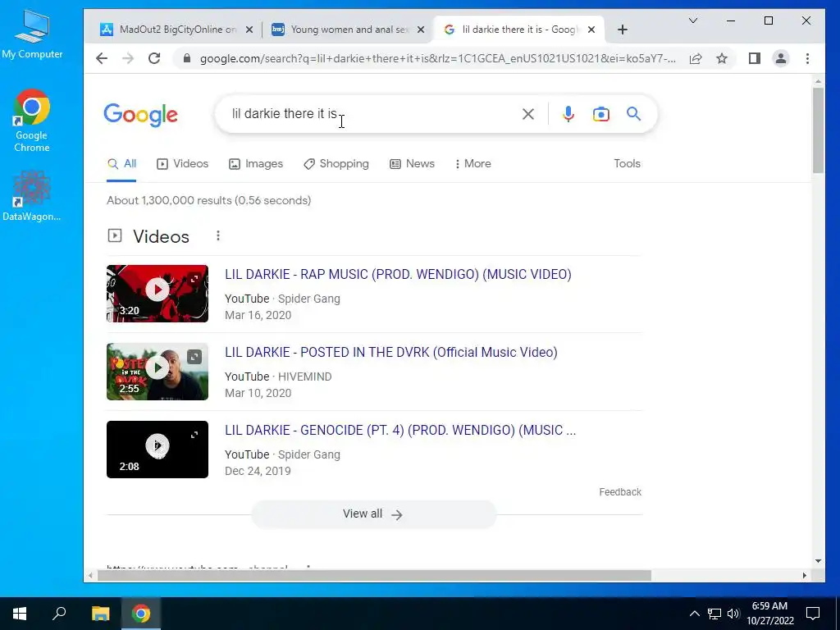Show hidden system tray icons

pos(694,614)
